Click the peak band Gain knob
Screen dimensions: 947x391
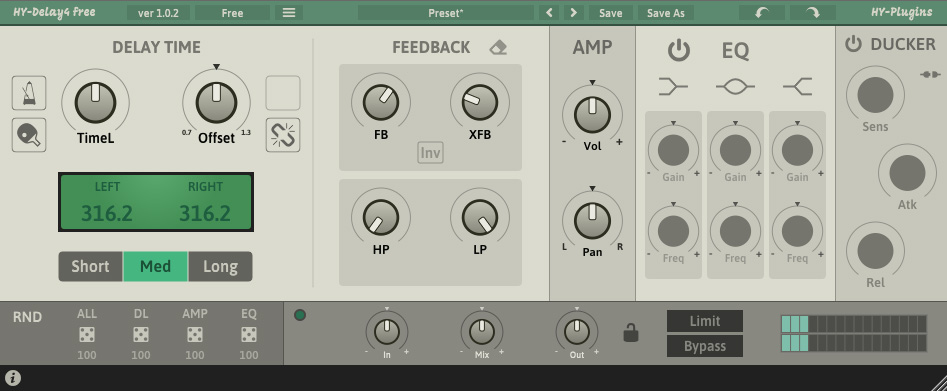point(735,150)
